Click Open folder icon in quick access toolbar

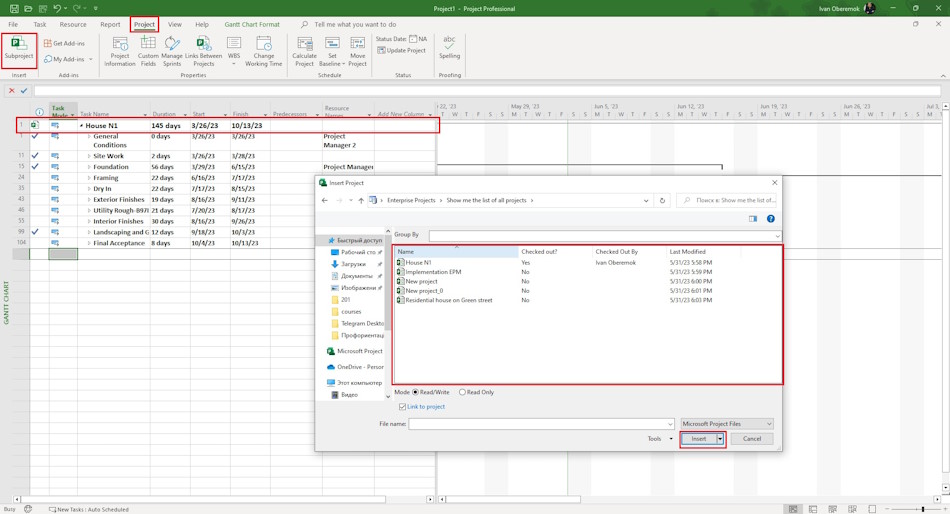pos(28,8)
